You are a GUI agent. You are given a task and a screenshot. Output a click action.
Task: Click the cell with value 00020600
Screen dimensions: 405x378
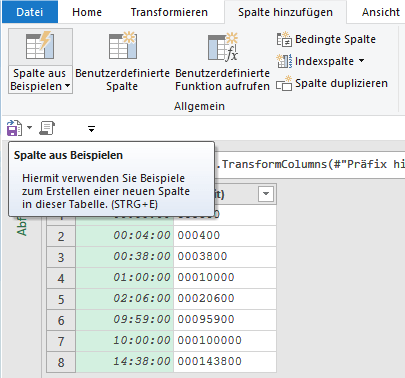click(225, 298)
